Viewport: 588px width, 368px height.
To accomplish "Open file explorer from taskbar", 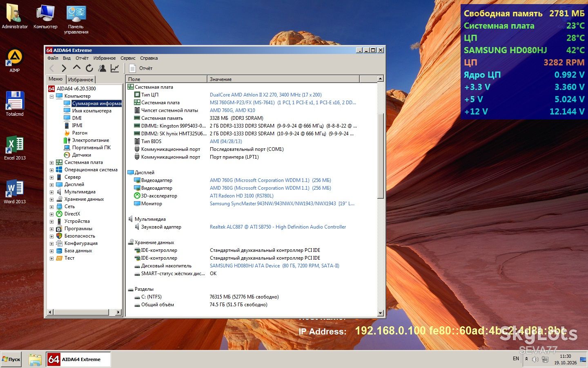I will point(35,359).
